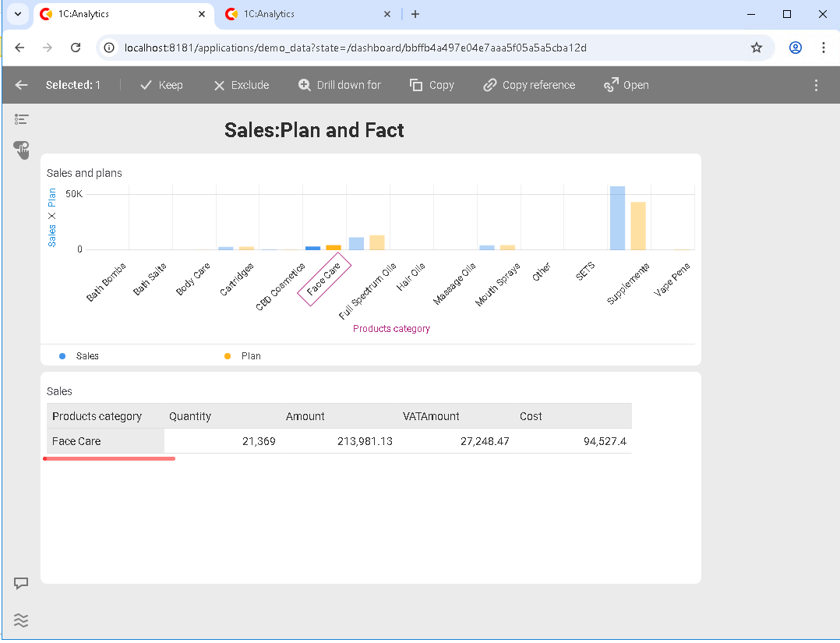Open the more options kebab menu

816,85
